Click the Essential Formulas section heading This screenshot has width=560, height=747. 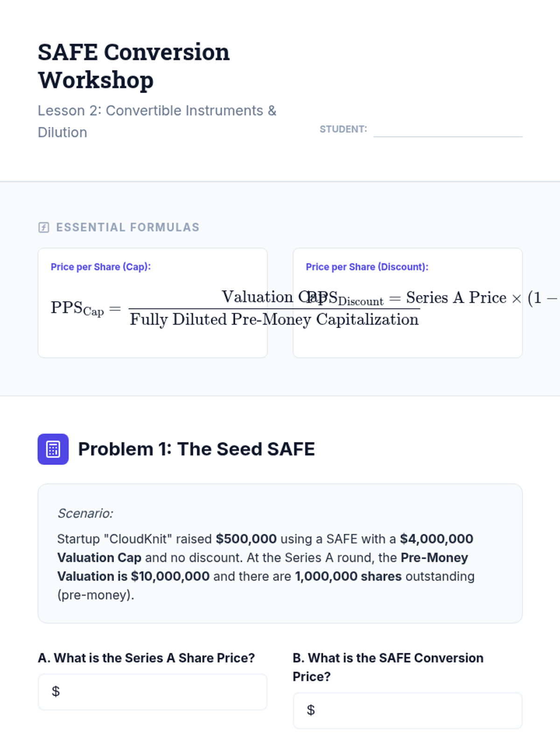127,227
